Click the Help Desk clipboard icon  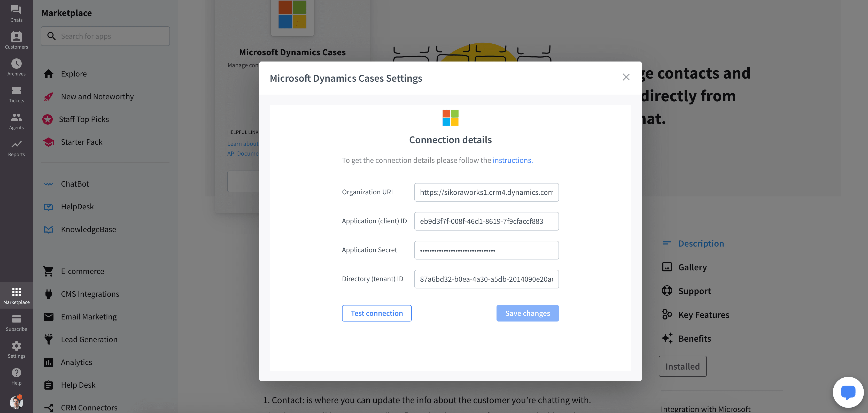[x=49, y=385]
